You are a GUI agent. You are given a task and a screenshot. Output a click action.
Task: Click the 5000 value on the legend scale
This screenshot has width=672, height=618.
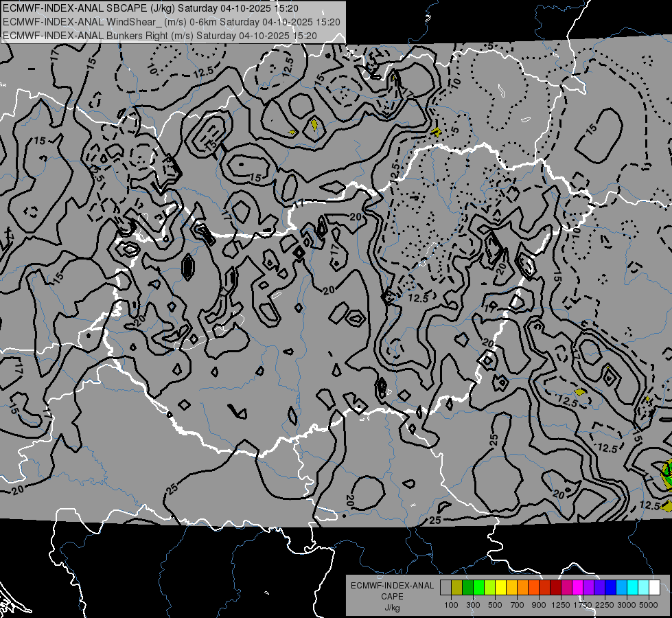[649, 605]
